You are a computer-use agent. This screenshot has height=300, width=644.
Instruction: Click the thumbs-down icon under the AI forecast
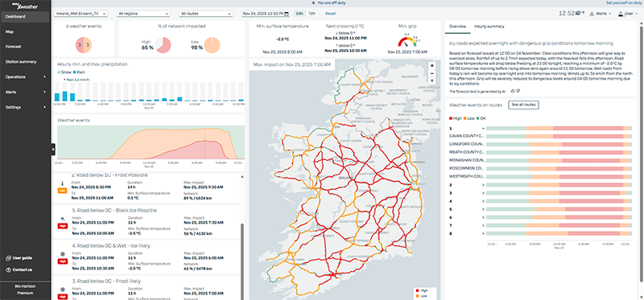coord(518,90)
